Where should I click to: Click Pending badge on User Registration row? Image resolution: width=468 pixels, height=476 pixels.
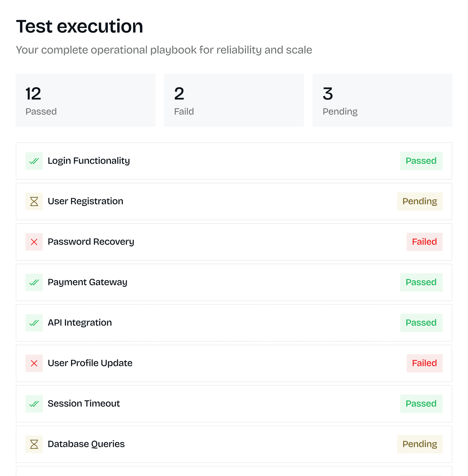coord(420,201)
